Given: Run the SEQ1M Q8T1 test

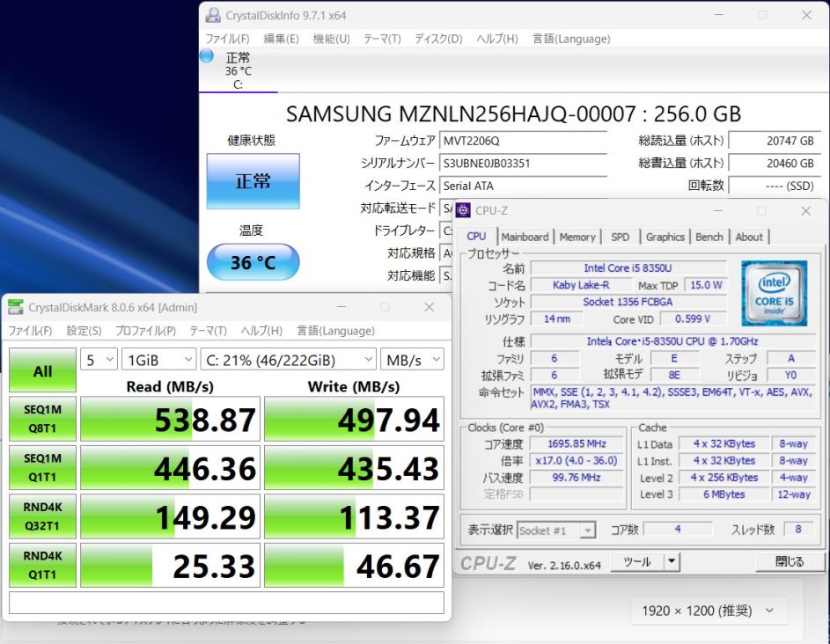Looking at the screenshot, I should tap(42, 420).
